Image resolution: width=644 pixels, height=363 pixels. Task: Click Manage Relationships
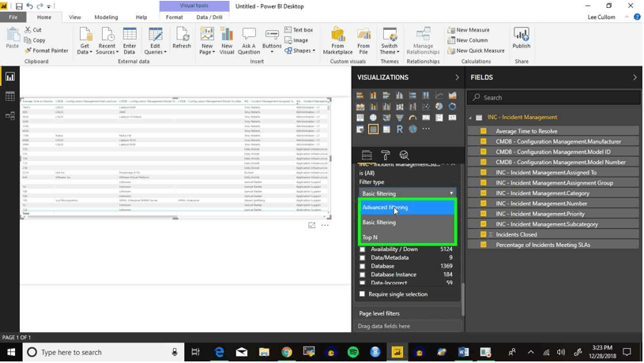tap(423, 41)
